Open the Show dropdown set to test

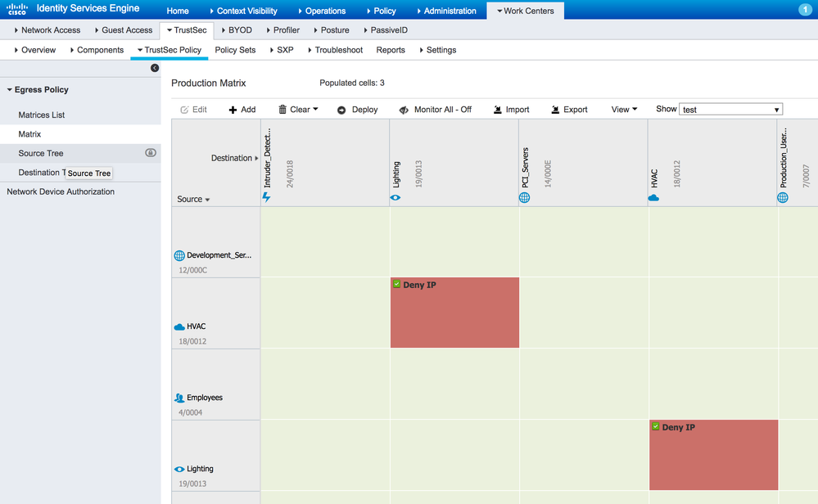[x=730, y=109]
